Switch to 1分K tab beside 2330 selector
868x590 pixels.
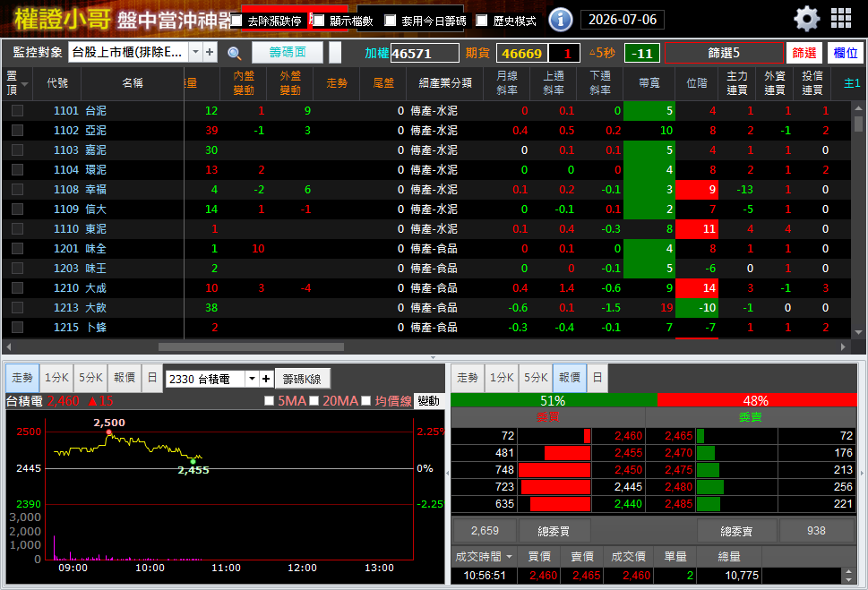(56, 378)
